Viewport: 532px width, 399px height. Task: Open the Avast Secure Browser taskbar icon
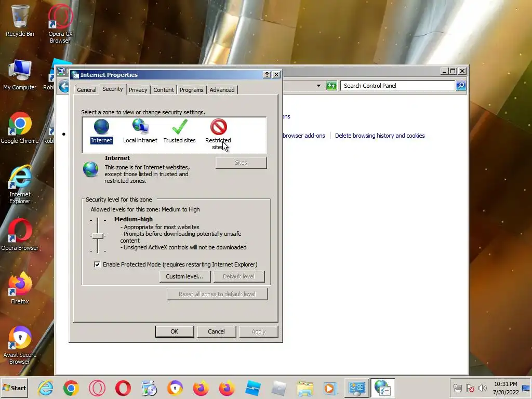pos(175,388)
